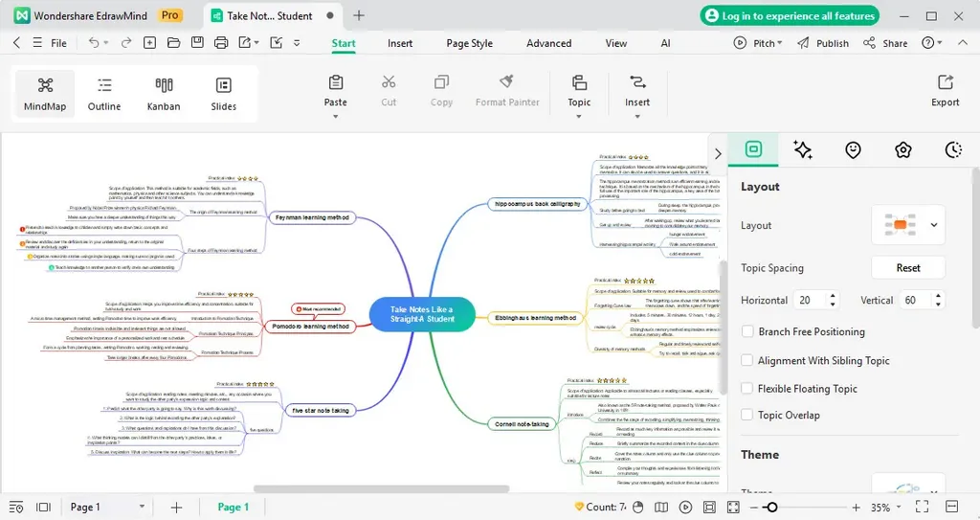Enable Branch Free Positioning checkbox
Image resolution: width=980 pixels, height=520 pixels.
pos(746,331)
